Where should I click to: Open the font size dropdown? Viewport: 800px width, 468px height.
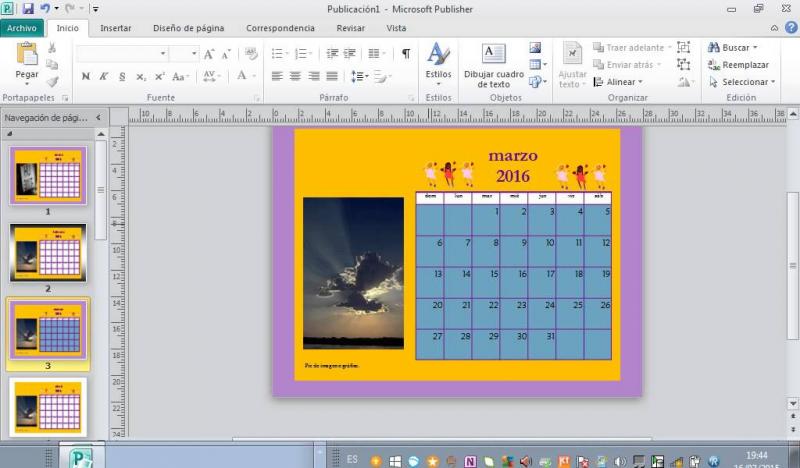coord(194,54)
